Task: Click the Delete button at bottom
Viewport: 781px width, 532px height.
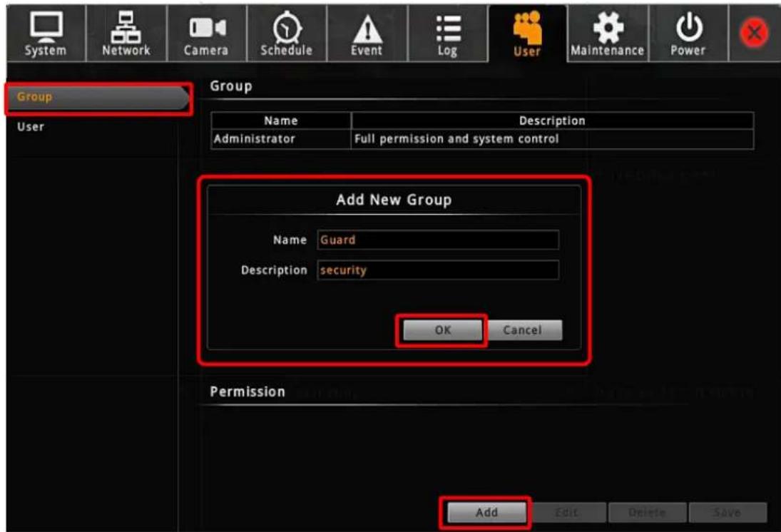Action: pyautogui.click(x=647, y=512)
